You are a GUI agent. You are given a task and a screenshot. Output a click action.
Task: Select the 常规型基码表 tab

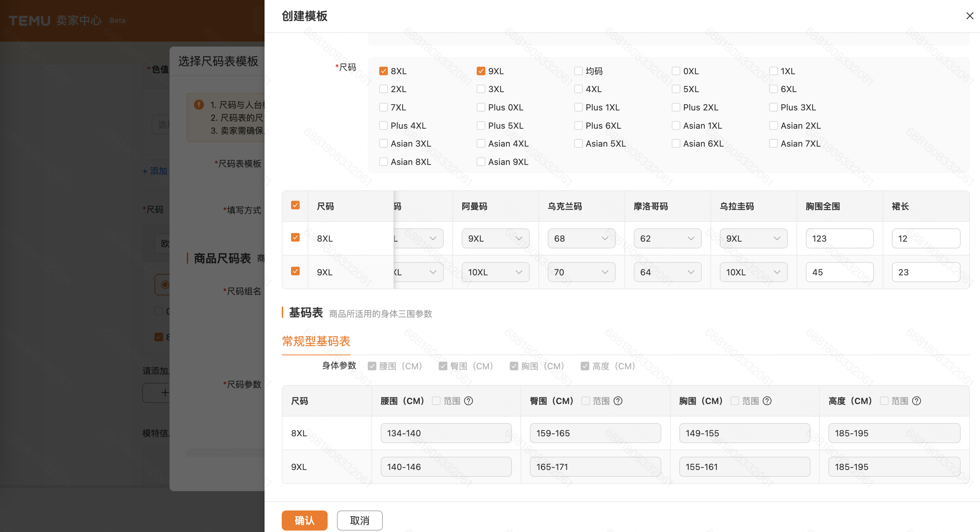point(316,341)
